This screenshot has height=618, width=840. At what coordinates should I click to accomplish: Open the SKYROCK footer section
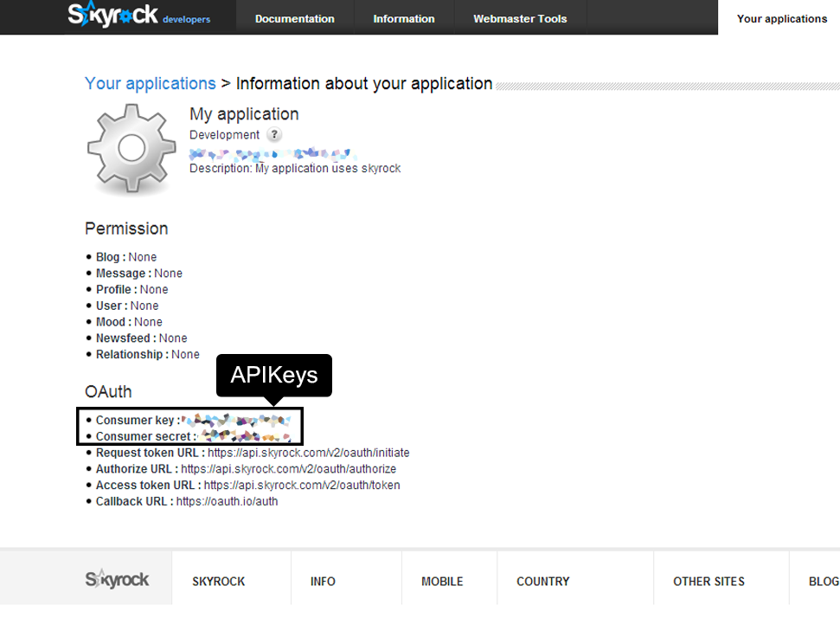click(219, 582)
